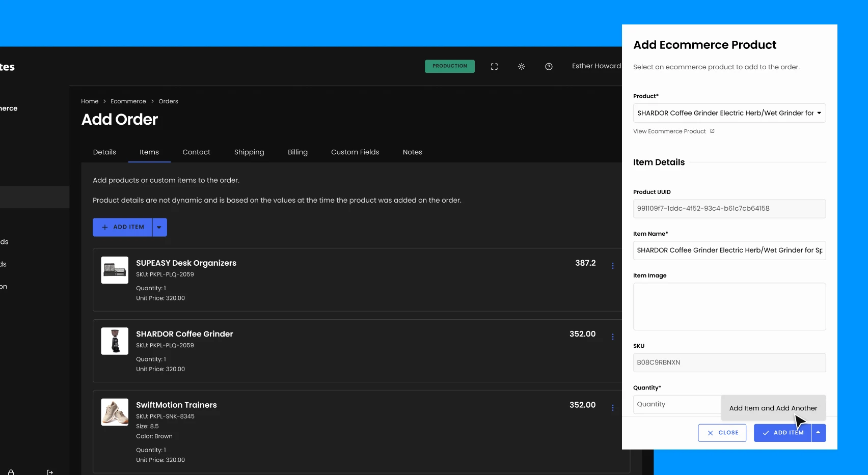868x475 pixels.
Task: Navigate to Home breadcrumb
Action: coord(90,101)
